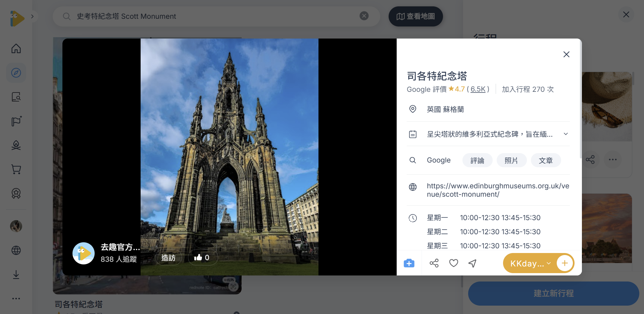
Task: Mark the monument as 造訪 visited
Action: pos(168,257)
